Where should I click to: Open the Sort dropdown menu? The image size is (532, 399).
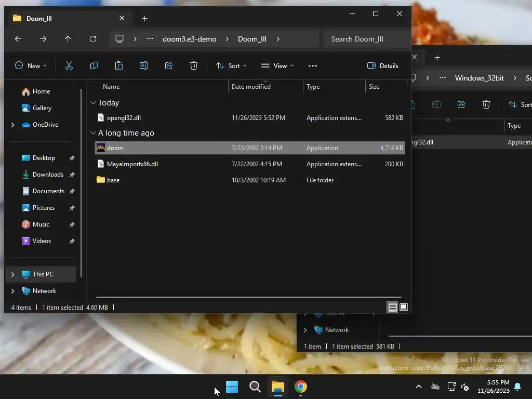pos(231,66)
